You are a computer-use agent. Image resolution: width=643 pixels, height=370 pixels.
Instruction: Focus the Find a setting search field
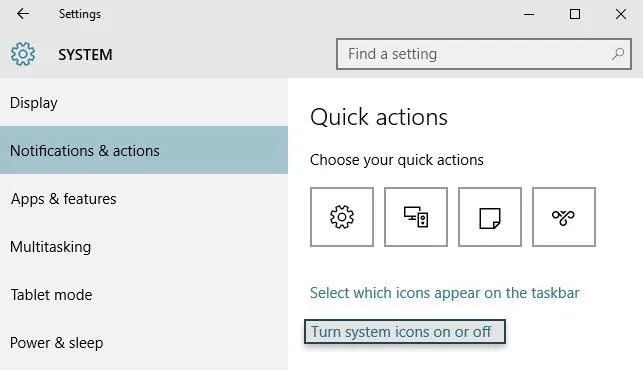pyautogui.click(x=483, y=54)
